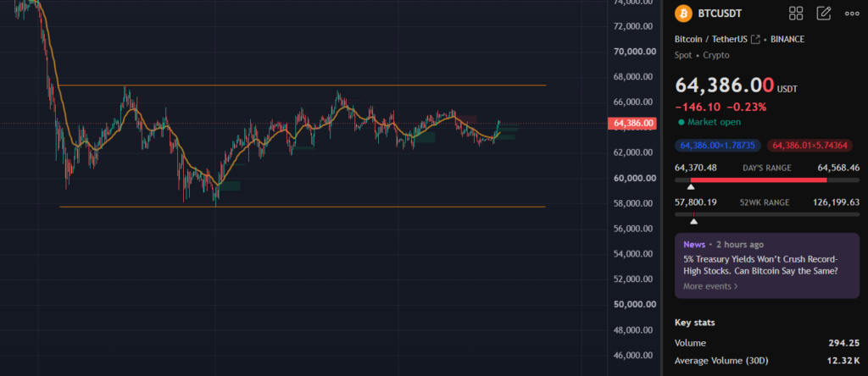Open the three-dots more options menu
This screenshot has height=376, width=868.
[x=852, y=14]
